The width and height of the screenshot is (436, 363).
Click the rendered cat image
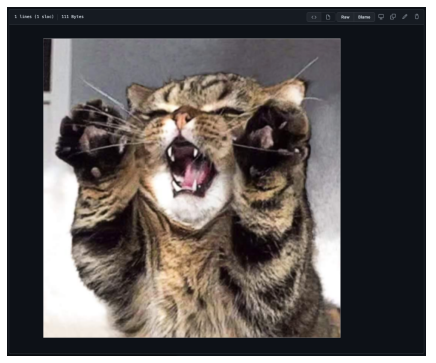tap(192, 188)
